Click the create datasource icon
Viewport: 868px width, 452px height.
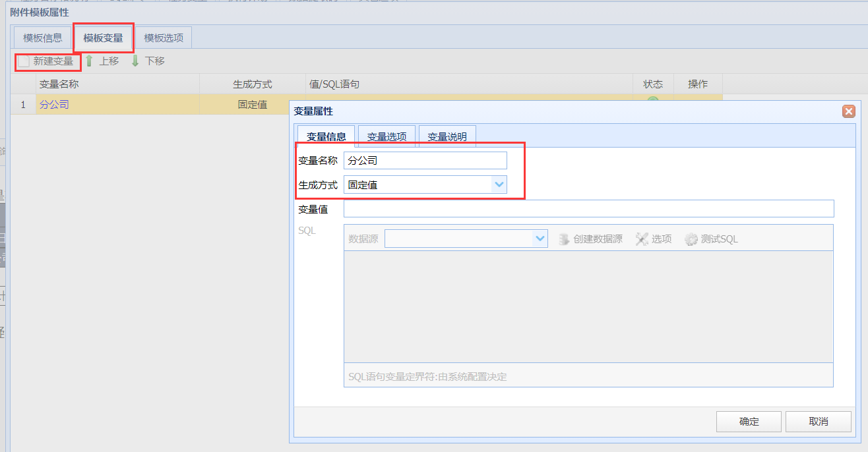click(564, 239)
